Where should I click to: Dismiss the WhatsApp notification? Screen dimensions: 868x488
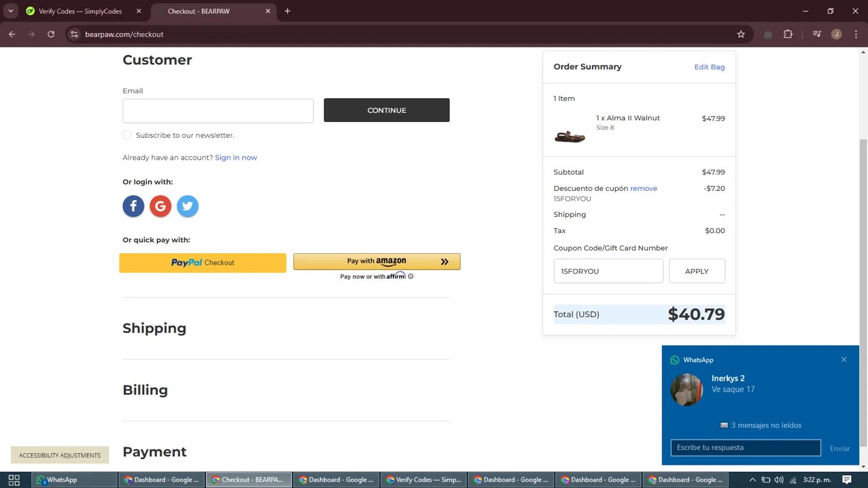click(844, 360)
